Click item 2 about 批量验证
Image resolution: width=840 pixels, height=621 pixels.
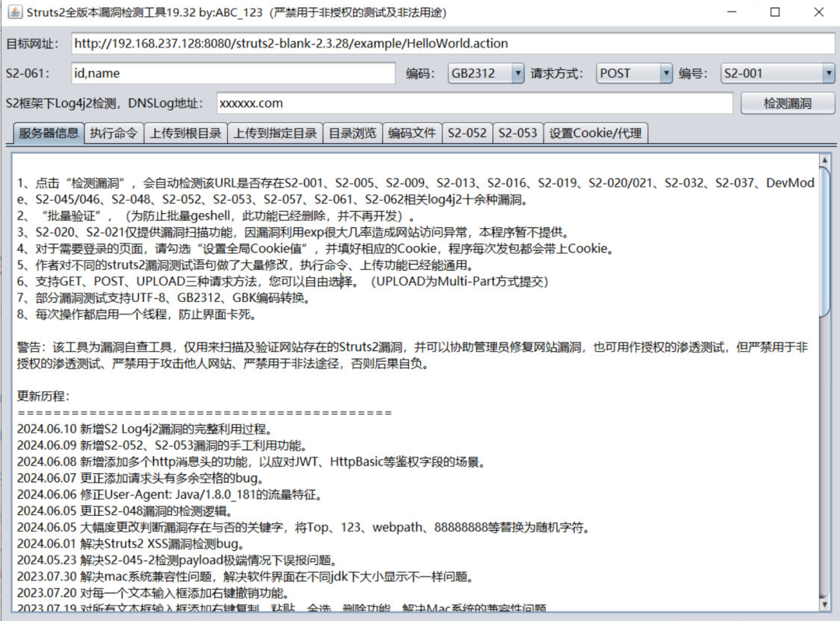pyautogui.click(x=216, y=216)
